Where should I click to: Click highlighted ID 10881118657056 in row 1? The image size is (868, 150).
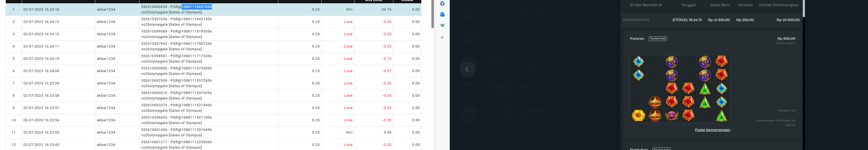point(197,7)
